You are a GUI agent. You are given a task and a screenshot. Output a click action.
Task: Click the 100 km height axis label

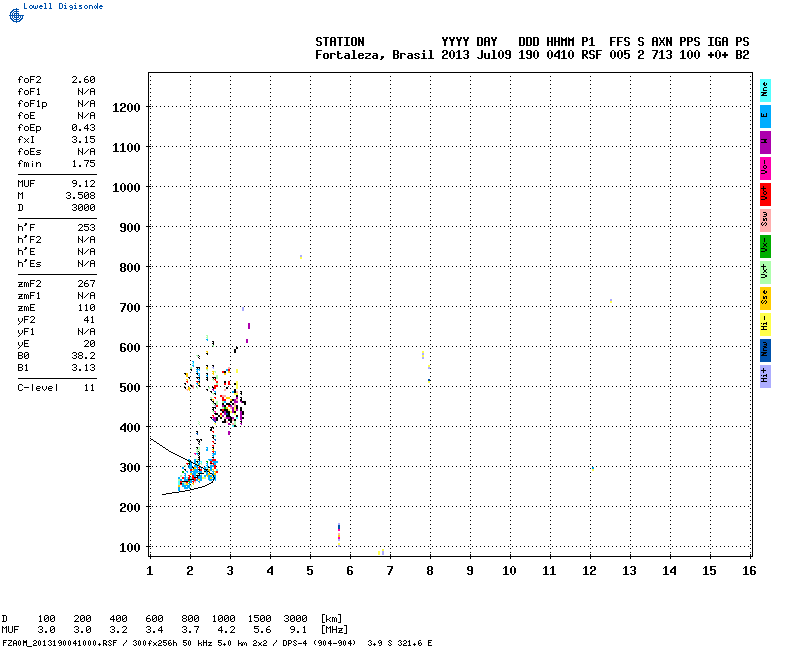(x=130, y=548)
